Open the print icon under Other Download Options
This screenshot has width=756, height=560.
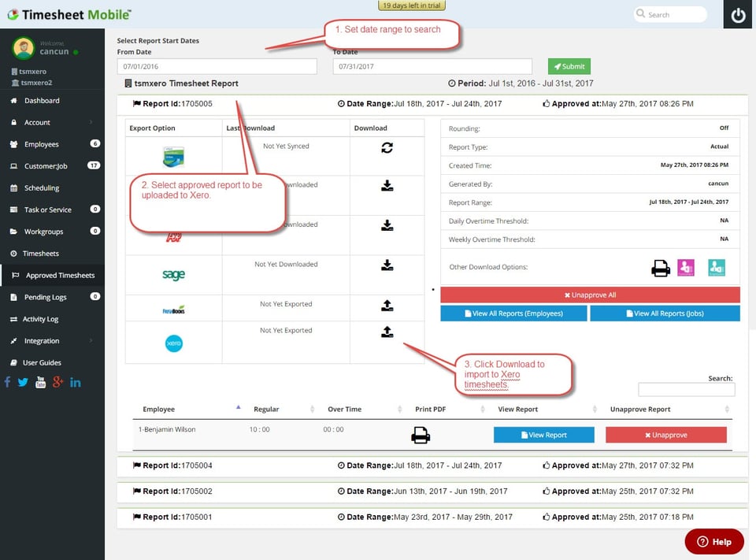pos(661,268)
